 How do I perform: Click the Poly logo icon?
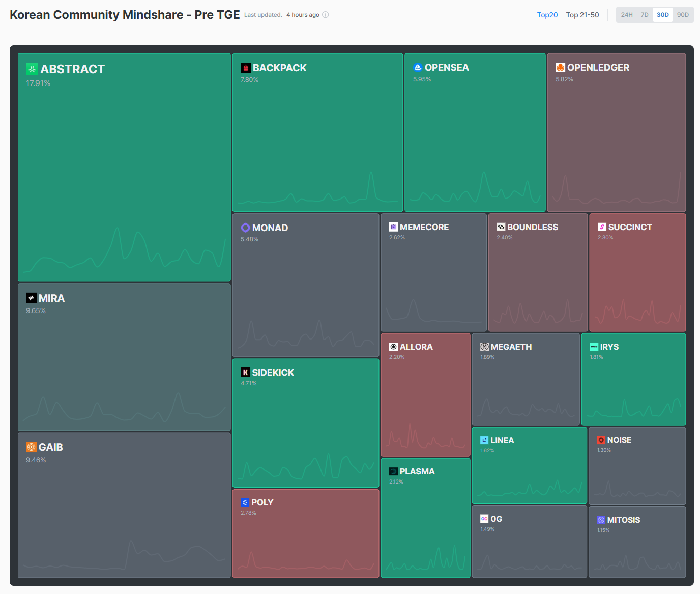(x=245, y=502)
